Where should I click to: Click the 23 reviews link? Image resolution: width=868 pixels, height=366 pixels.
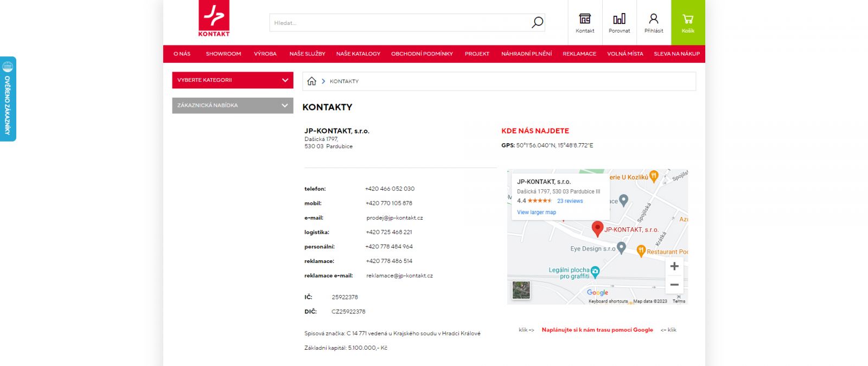tap(570, 201)
